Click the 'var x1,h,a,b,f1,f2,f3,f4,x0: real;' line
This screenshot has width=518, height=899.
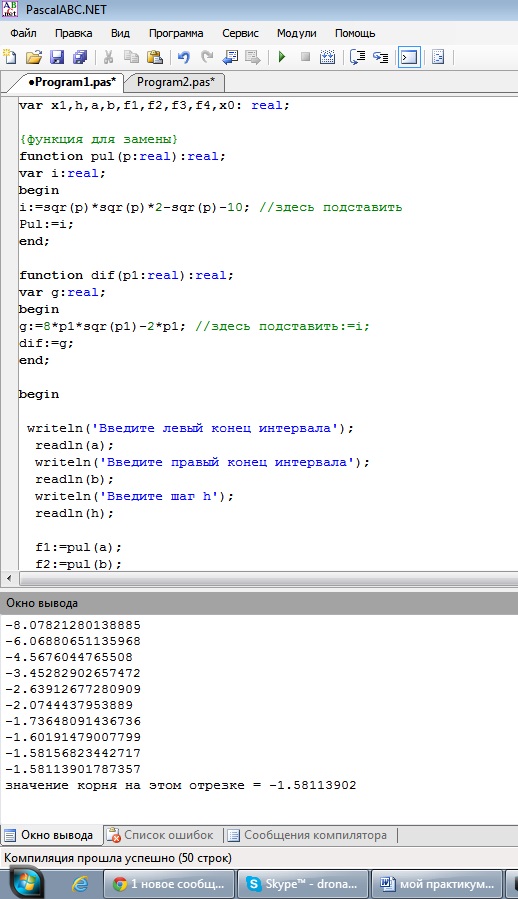(x=154, y=105)
